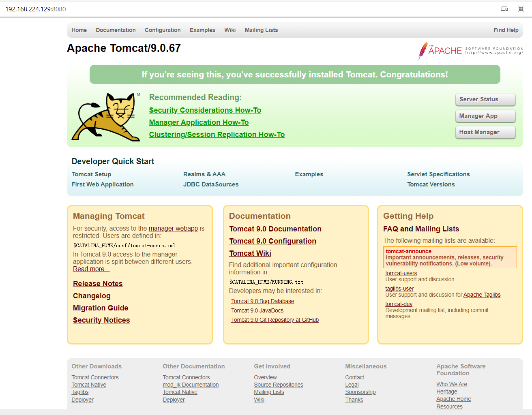Open Tomcat Native under Other Downloads
Viewport: 532px width, 415px height.
89,385
